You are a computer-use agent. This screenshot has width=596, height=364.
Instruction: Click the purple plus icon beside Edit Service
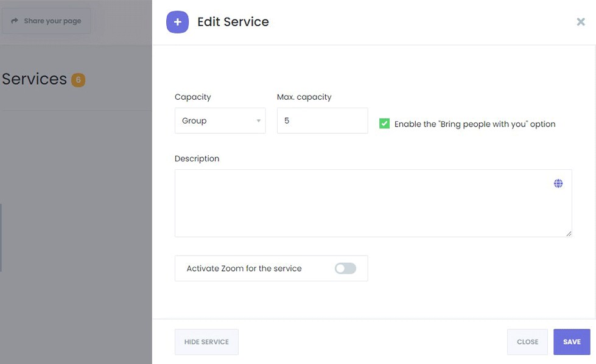[x=177, y=22]
